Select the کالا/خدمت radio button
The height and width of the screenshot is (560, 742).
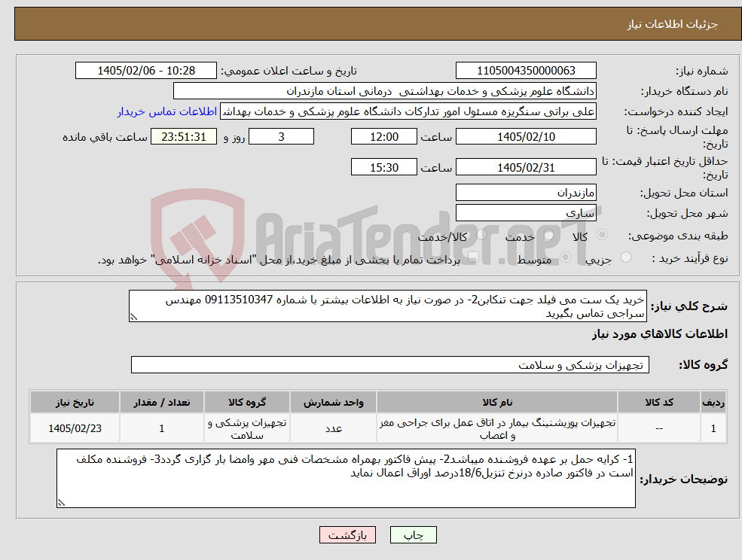pyautogui.click(x=481, y=235)
